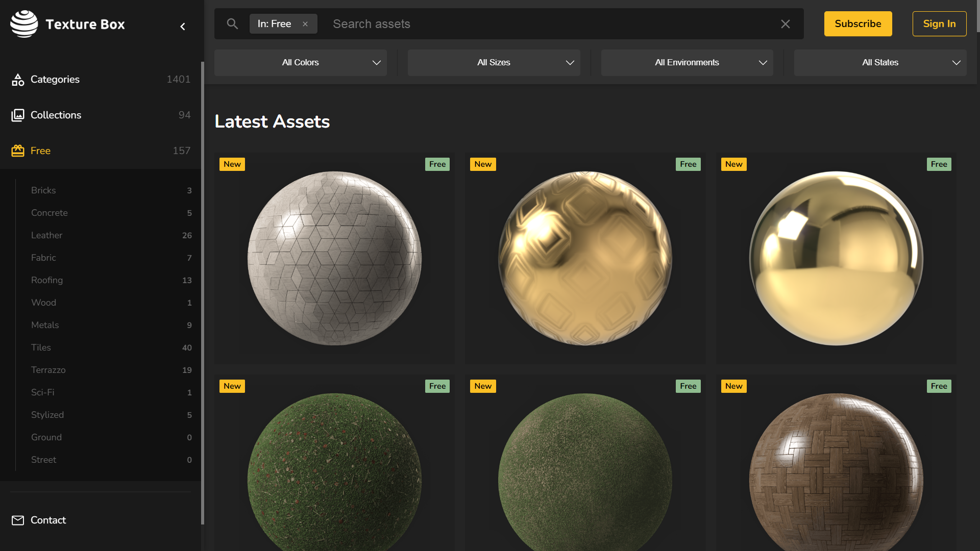Open the embossed gold diamond pattern sphere
The height and width of the screenshot is (551, 980).
point(585,258)
